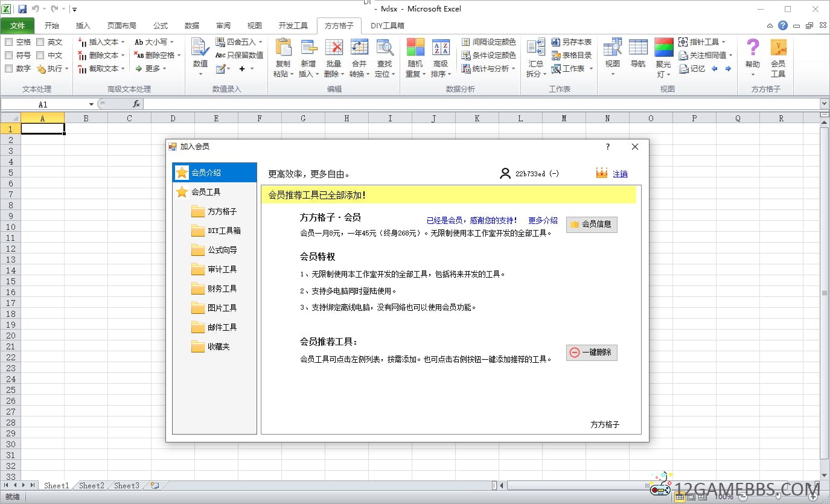This screenshot has width=830, height=504.
Task: Tick the 数字 checkbox
Action: coord(8,68)
